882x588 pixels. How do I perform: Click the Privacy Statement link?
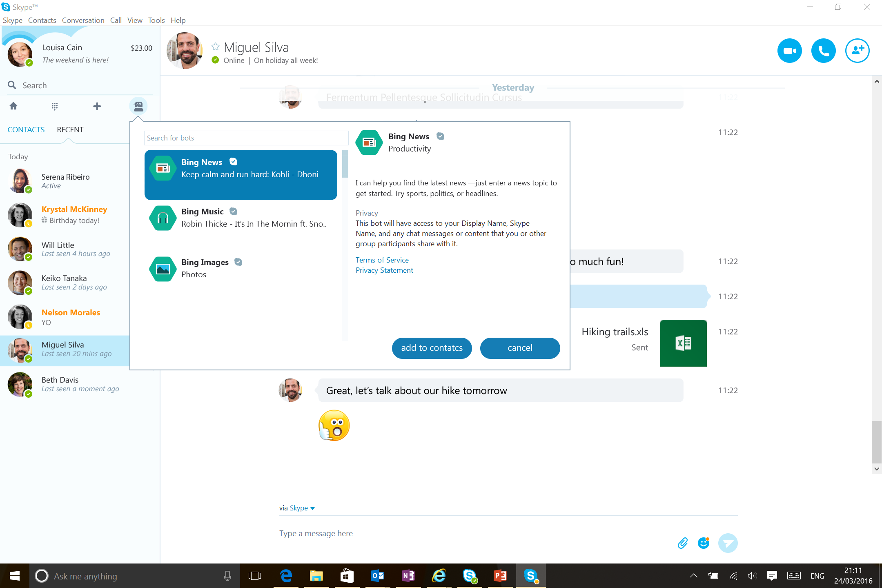click(x=384, y=270)
